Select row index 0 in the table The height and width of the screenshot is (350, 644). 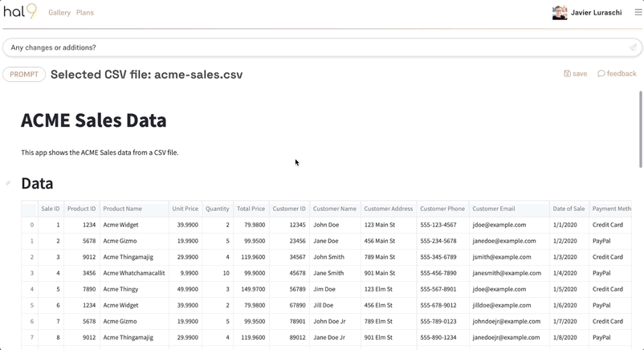(x=31, y=225)
